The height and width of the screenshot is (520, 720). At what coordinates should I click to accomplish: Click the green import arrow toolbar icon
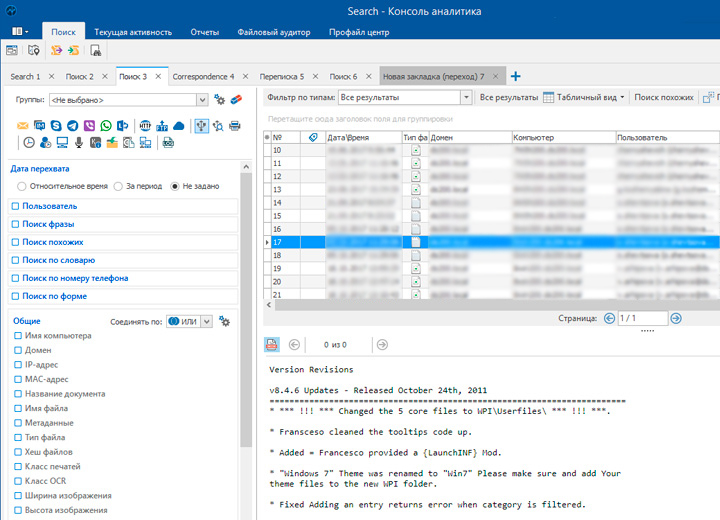pos(73,50)
